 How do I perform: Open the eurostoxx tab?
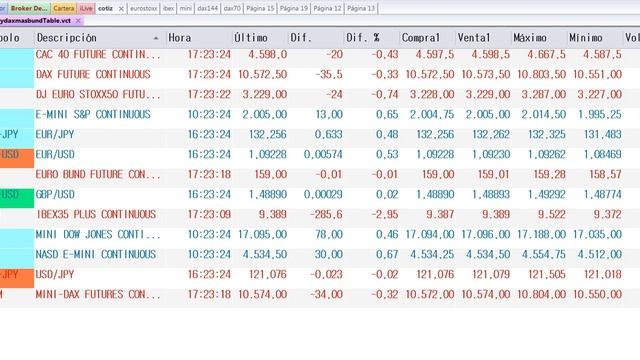[x=144, y=8]
